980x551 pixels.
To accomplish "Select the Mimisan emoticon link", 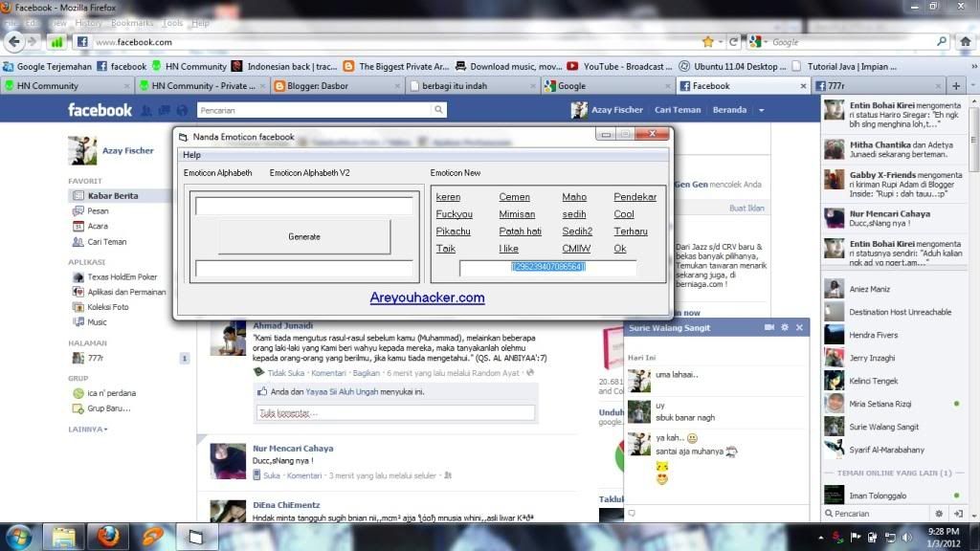I will (517, 214).
